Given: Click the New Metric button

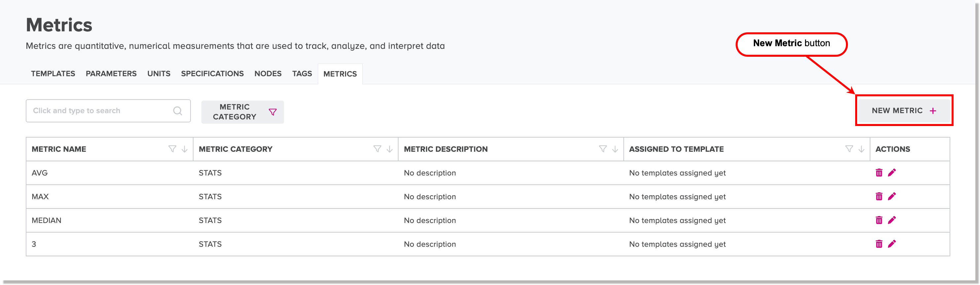Looking at the screenshot, I should coord(904,111).
